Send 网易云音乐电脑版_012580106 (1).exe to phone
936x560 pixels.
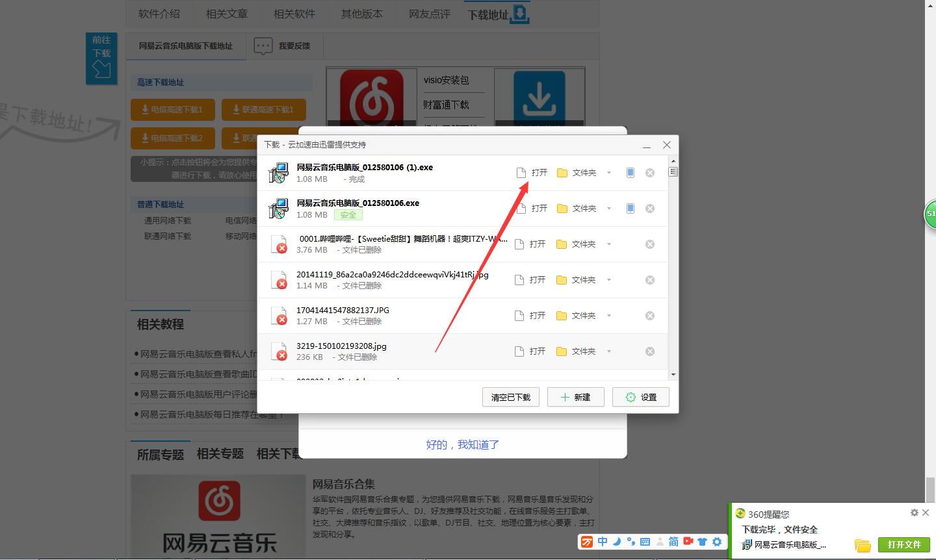(x=630, y=173)
